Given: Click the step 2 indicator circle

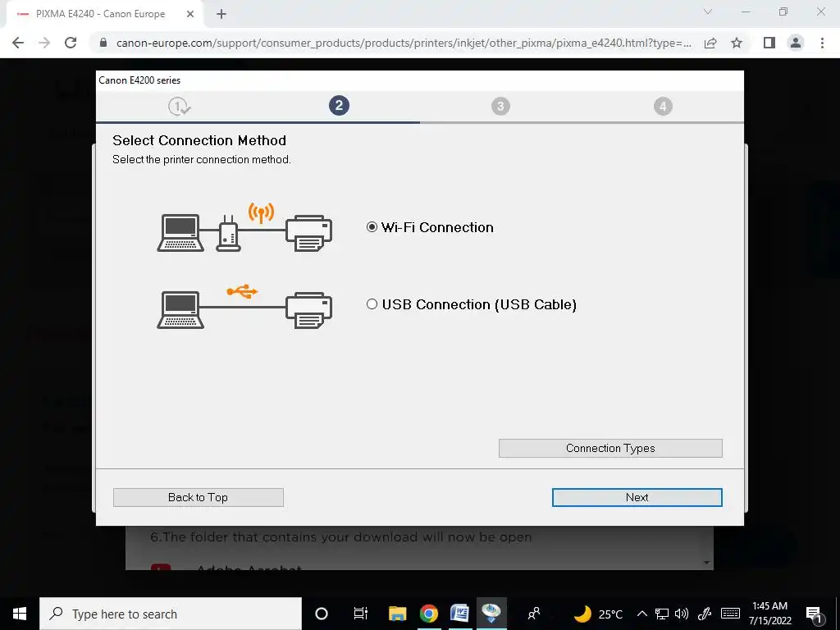Looking at the screenshot, I should click(339, 106).
